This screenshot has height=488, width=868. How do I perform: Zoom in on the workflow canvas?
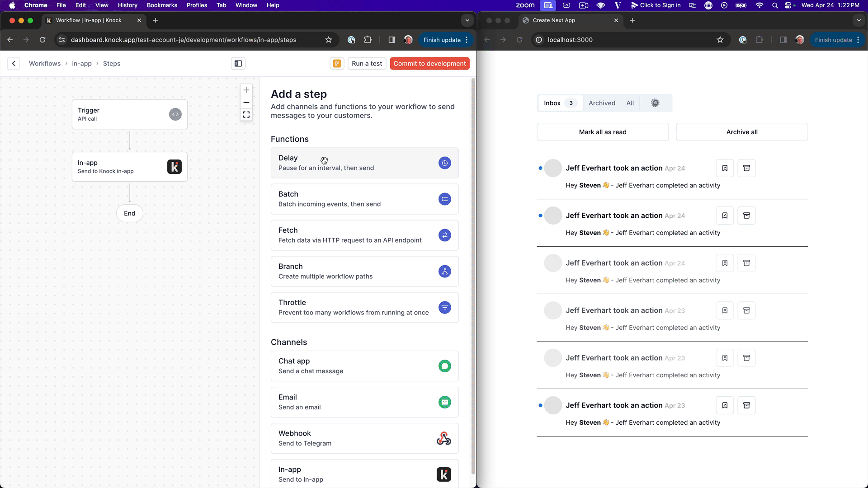pos(246,90)
